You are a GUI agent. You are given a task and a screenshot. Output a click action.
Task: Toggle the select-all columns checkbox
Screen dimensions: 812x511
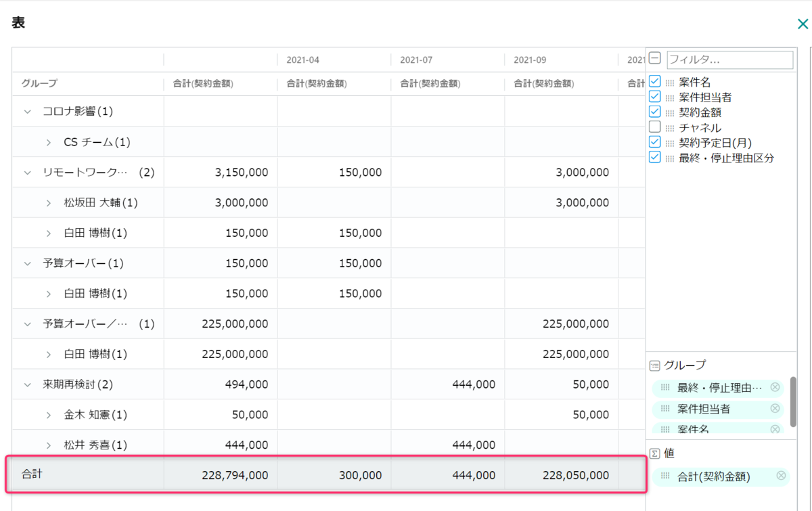[654, 60]
